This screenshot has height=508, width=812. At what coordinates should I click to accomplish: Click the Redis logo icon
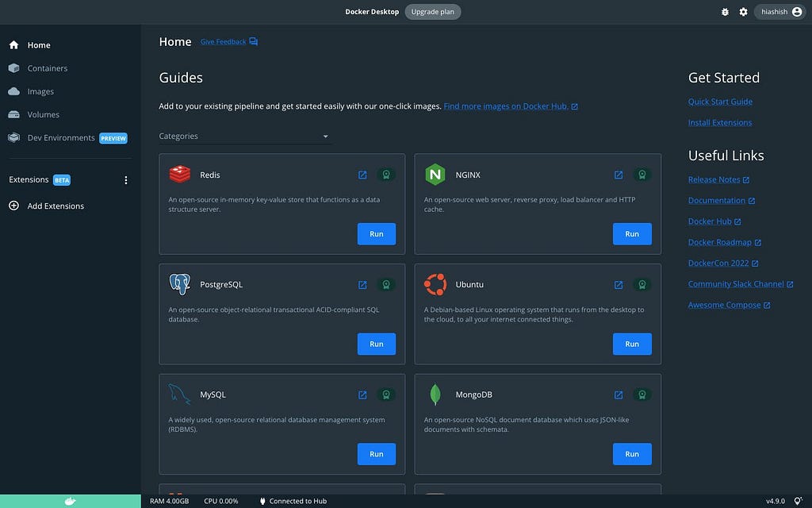click(x=180, y=174)
